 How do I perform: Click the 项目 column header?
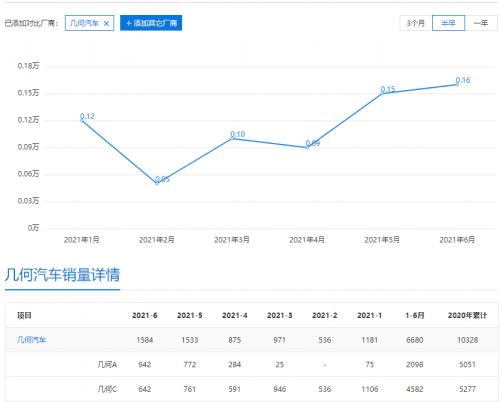tap(24, 315)
